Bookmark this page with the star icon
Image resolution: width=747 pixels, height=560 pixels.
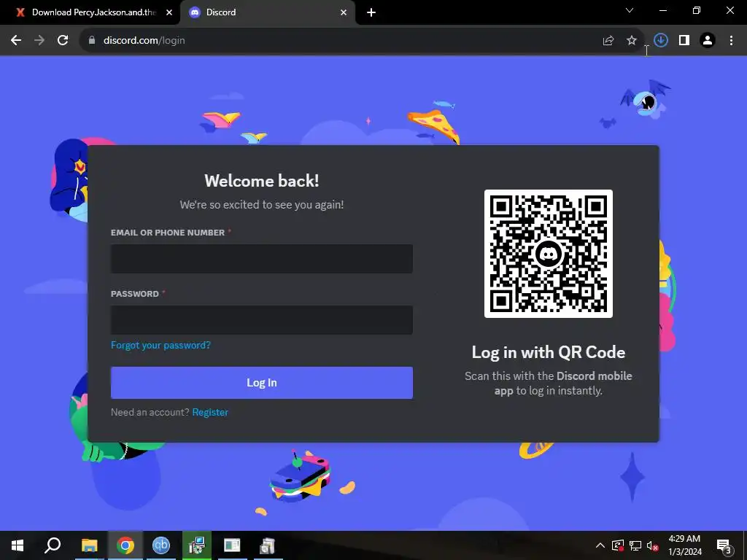click(x=632, y=41)
